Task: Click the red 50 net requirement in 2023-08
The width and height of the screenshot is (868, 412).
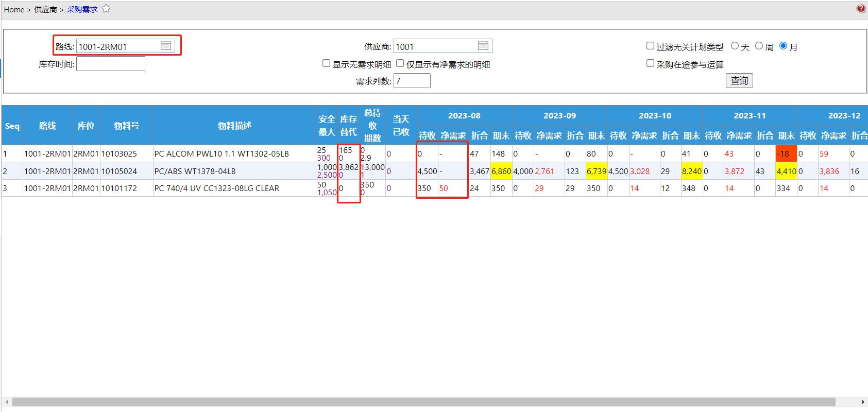Action: point(444,188)
